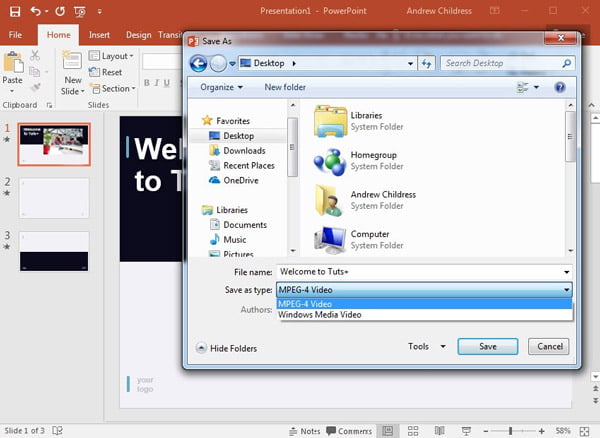Click the Forward arrow in Save As dialog

218,63
